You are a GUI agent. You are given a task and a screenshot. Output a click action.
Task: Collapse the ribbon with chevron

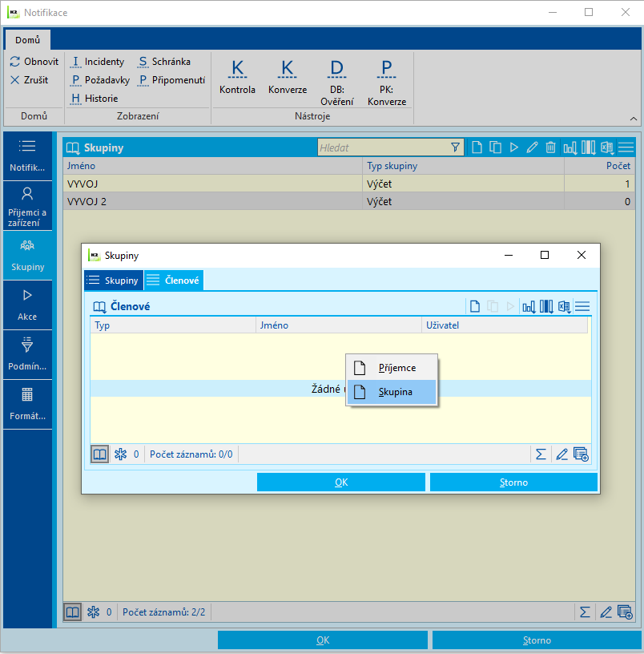click(x=633, y=119)
